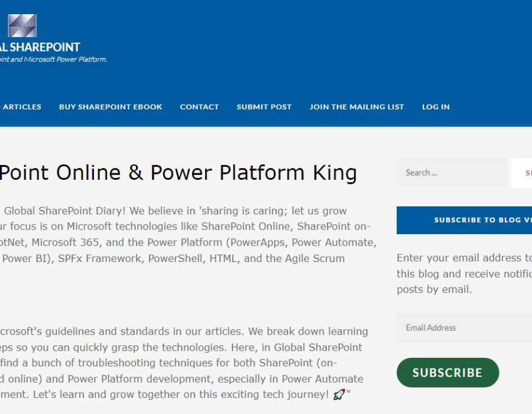Open the Articles menu item

tap(22, 107)
